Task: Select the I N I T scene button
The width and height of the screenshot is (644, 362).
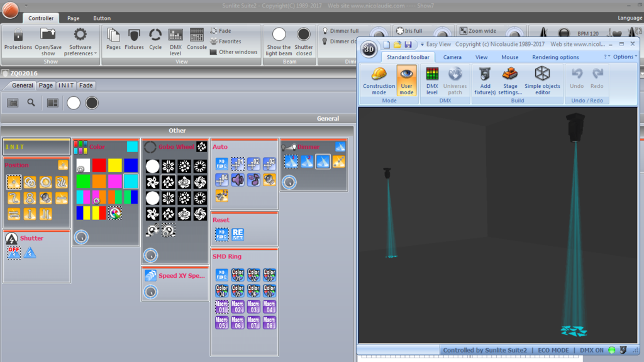Action: click(x=36, y=146)
